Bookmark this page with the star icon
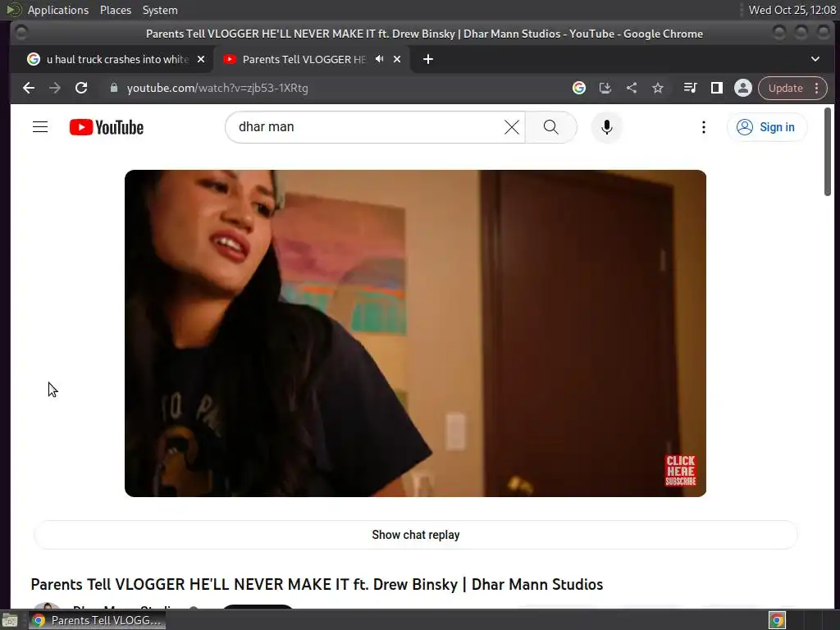This screenshot has height=630, width=840. [x=658, y=88]
